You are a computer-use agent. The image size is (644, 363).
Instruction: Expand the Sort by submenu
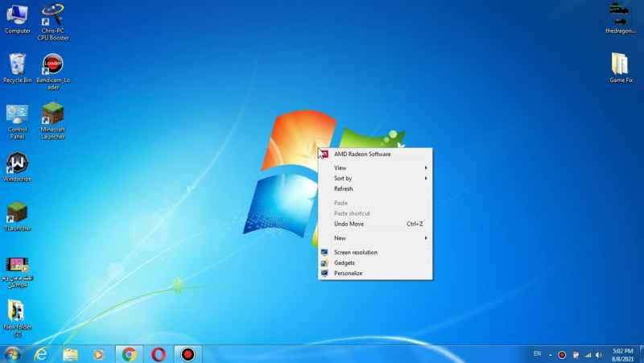tap(375, 178)
